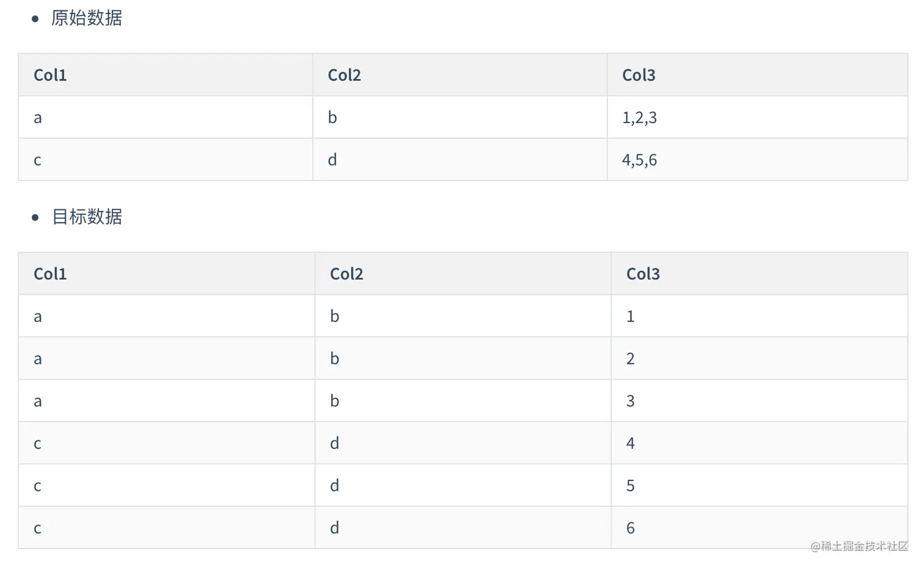Click the cell containing 1,2,3
This screenshot has height=568, width=924.
coord(757,117)
